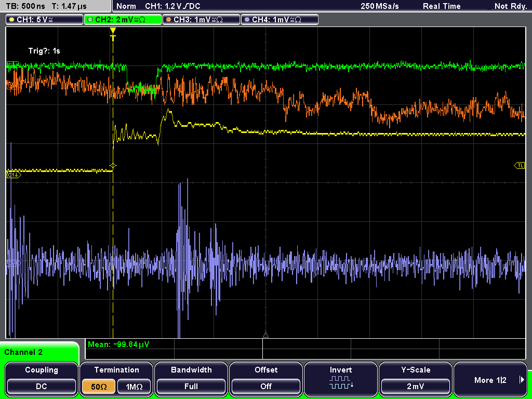Go to More 1|2 menu page
Screen dimensions: 532x399
(490, 379)
